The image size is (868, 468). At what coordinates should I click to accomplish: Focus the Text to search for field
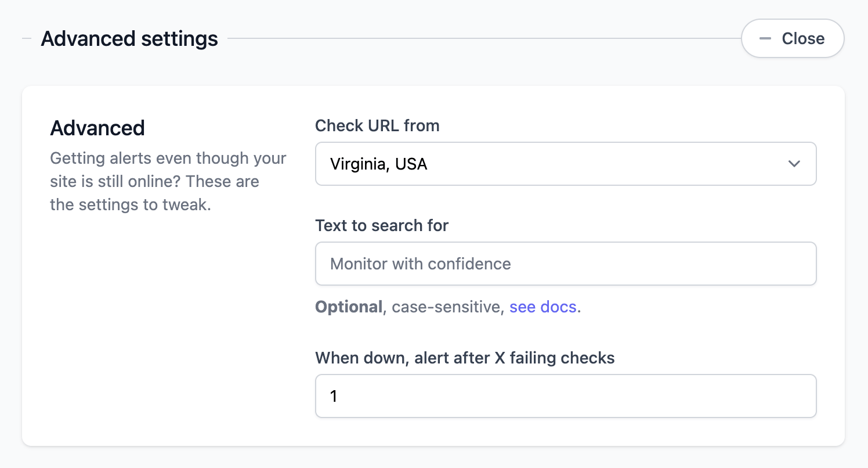[x=565, y=264]
